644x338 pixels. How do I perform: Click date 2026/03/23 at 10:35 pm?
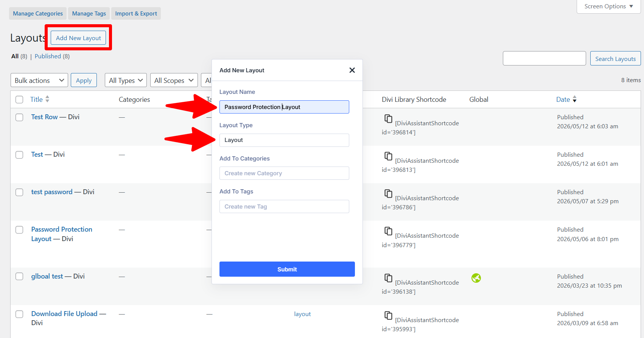click(x=589, y=286)
